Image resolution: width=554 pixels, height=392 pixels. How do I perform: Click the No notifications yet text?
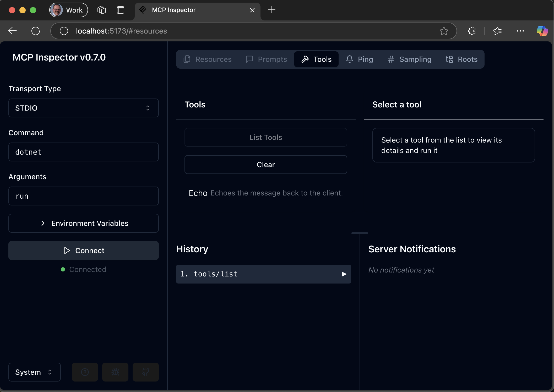click(401, 270)
